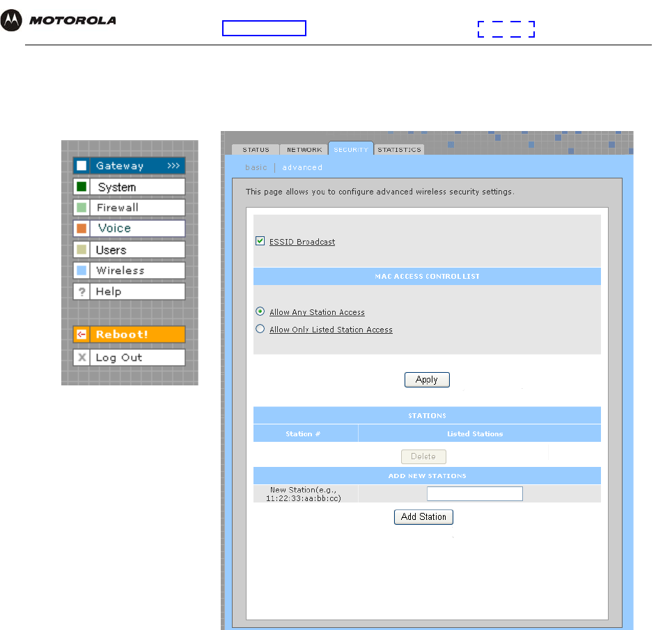Click the ESSID Broadcast link text
The image size is (672, 630).
[x=302, y=242]
